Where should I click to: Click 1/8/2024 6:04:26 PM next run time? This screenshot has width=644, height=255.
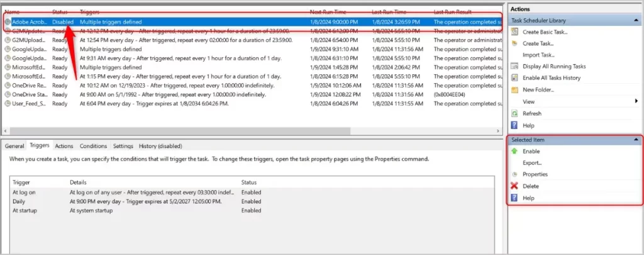(335, 103)
